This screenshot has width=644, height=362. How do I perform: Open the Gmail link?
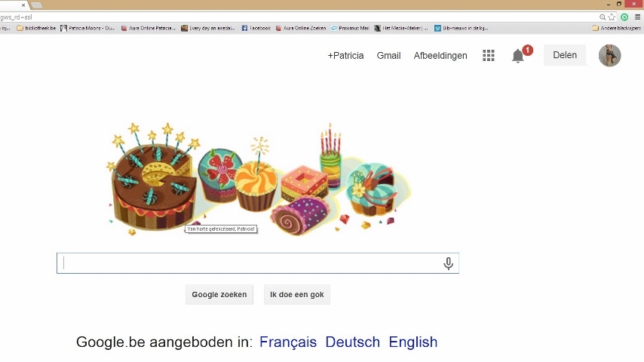389,56
